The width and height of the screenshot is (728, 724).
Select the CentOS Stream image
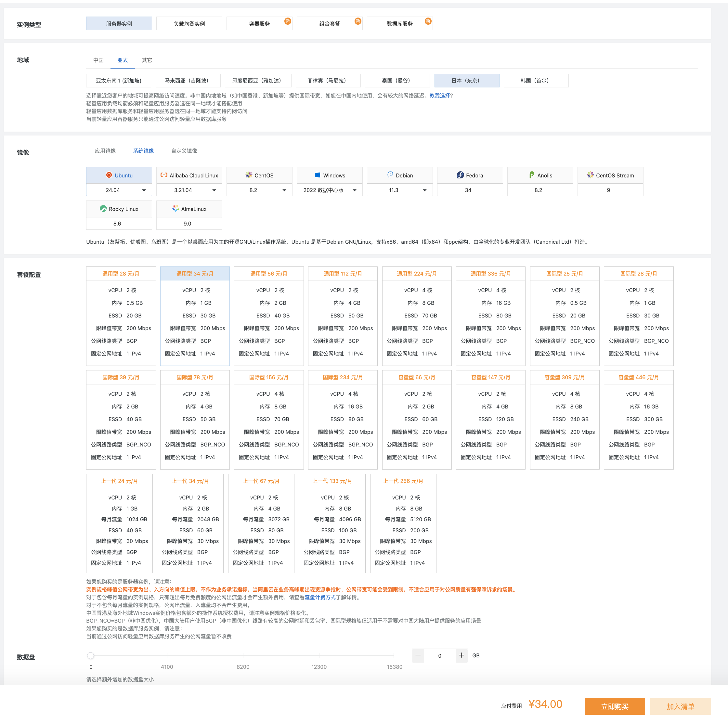click(x=610, y=175)
